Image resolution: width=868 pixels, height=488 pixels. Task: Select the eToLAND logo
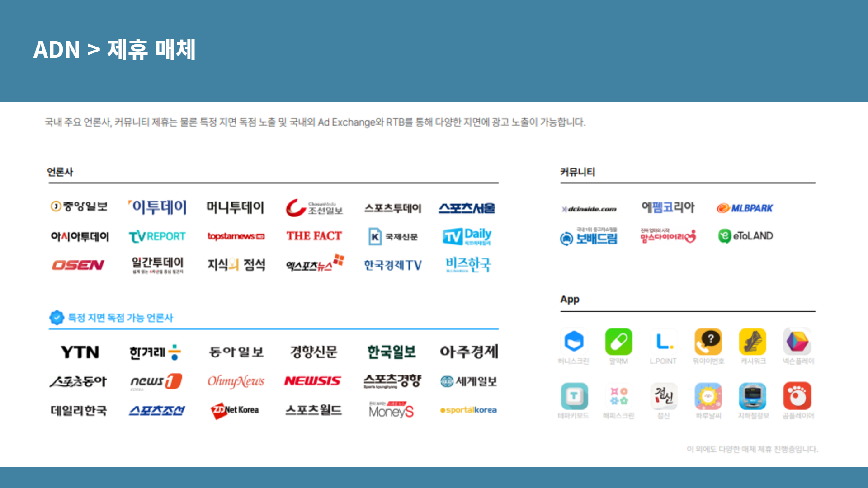(x=745, y=236)
